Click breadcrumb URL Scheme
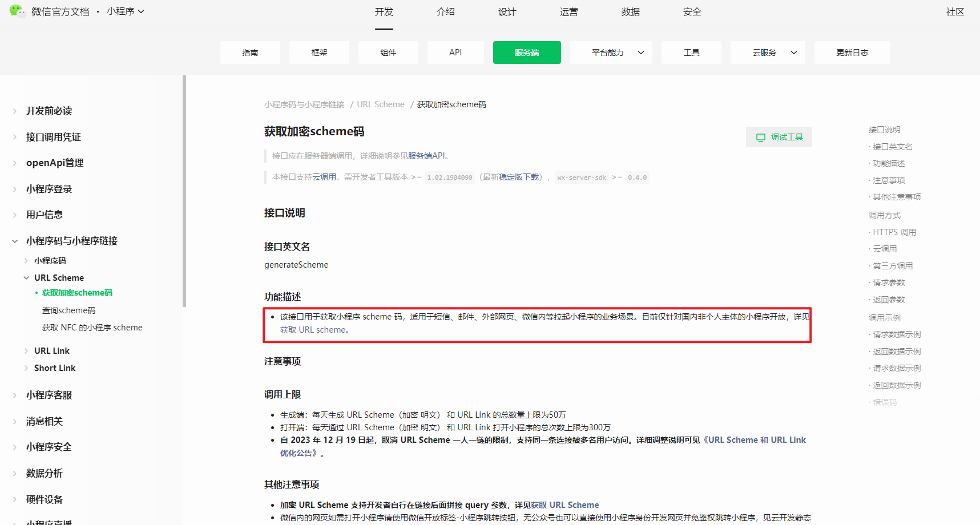Screen dimensions: 980x525 (x=381, y=104)
